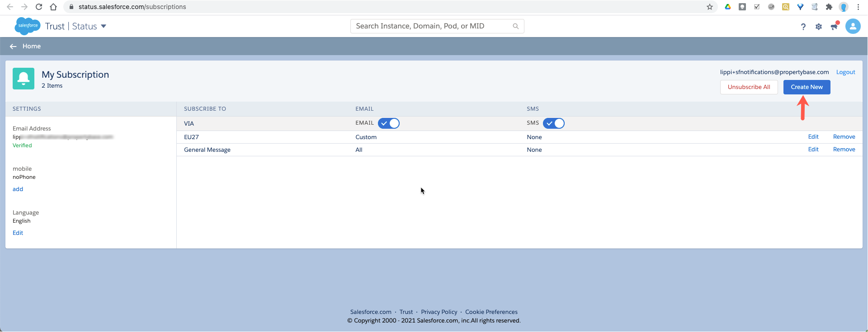Click the browser address bar URL
868x332 pixels.
[132, 7]
